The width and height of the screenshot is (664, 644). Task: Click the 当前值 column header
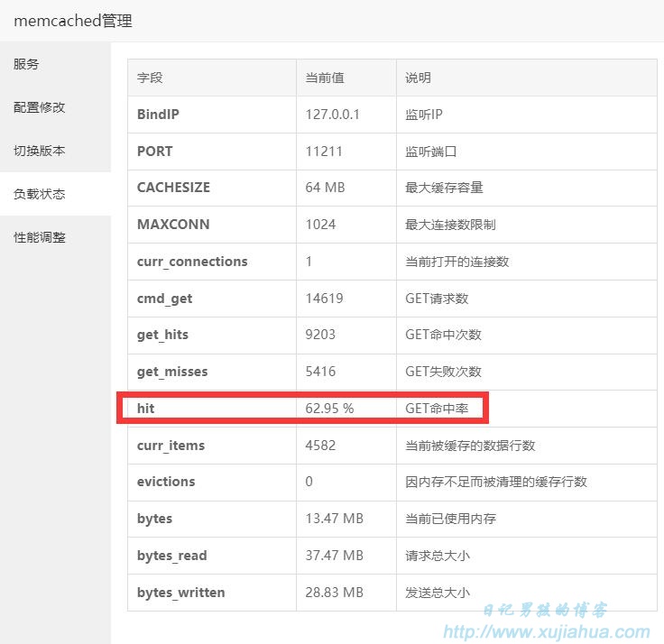point(325,78)
